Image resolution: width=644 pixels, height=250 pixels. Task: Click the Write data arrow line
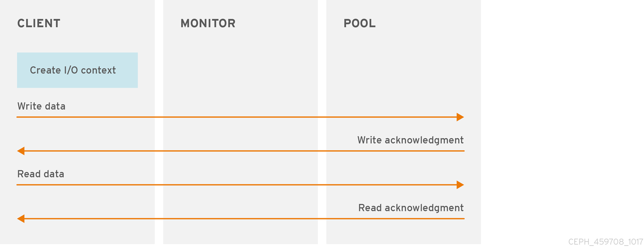[237, 117]
